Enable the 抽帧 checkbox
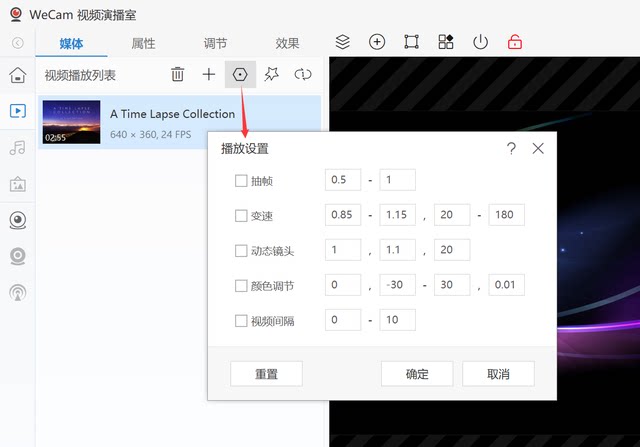 (241, 180)
